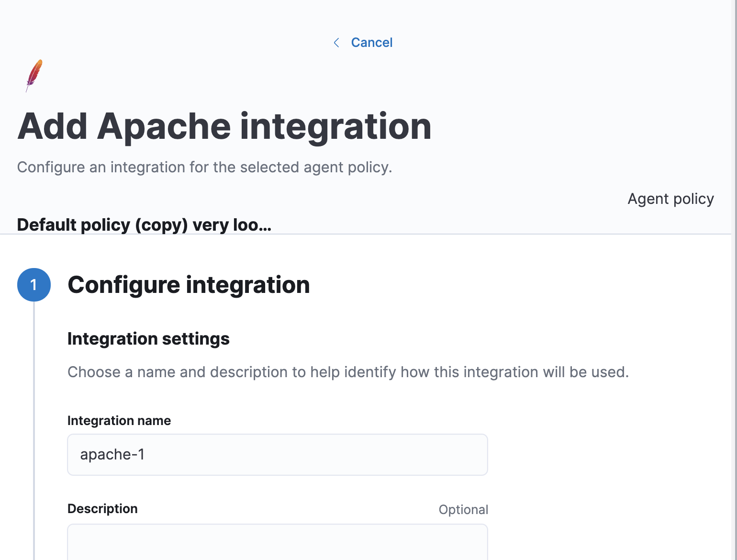Open the Default policy (copy) agent policy

pos(144,224)
